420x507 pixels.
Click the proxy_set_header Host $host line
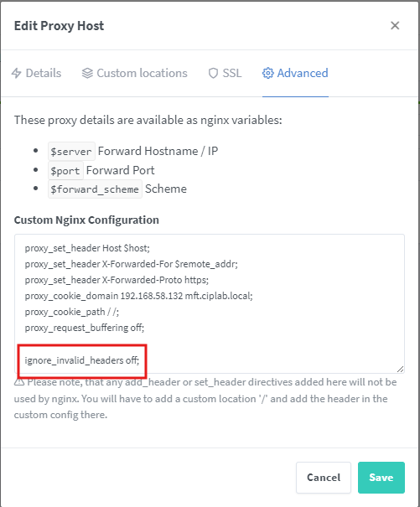click(x=87, y=248)
